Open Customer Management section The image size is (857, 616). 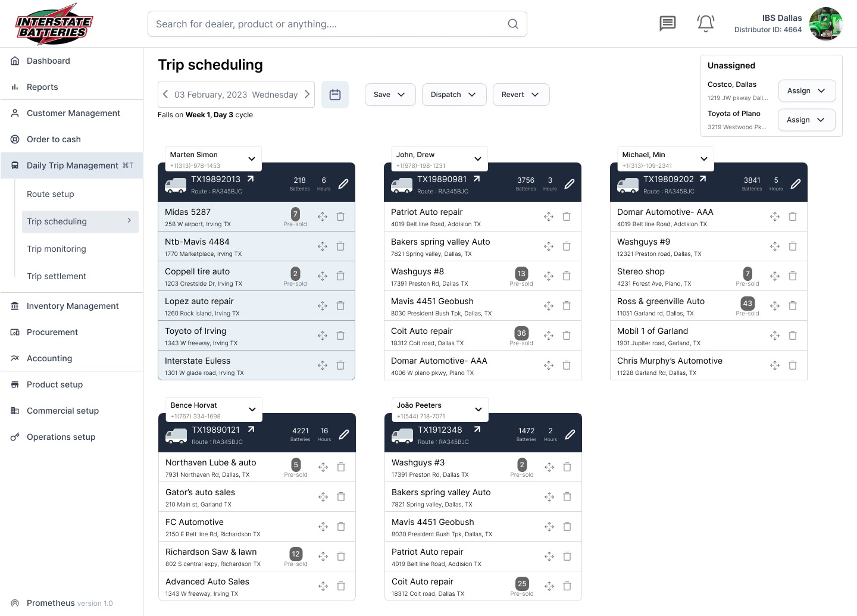point(71,113)
